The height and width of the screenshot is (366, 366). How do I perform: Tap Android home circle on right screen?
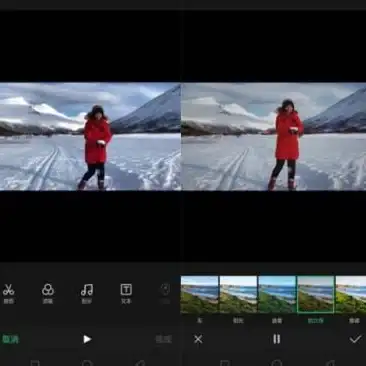(x=277, y=363)
